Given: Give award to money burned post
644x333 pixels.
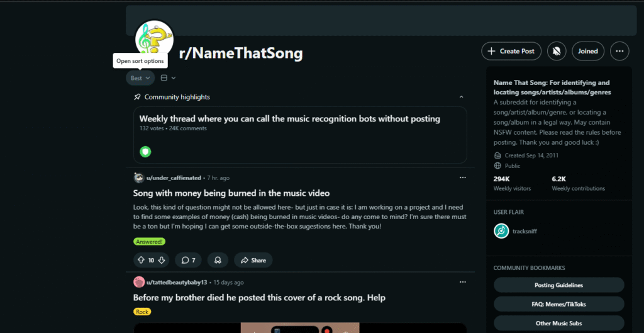Looking at the screenshot, I should click(x=218, y=260).
